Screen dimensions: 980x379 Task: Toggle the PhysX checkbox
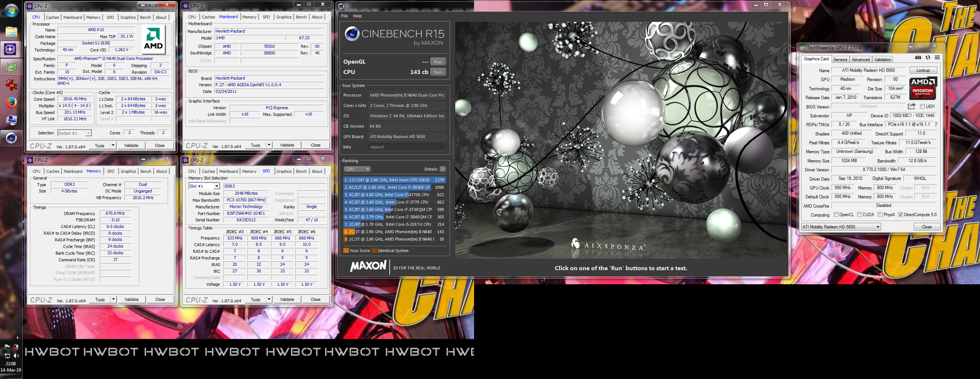coord(880,215)
